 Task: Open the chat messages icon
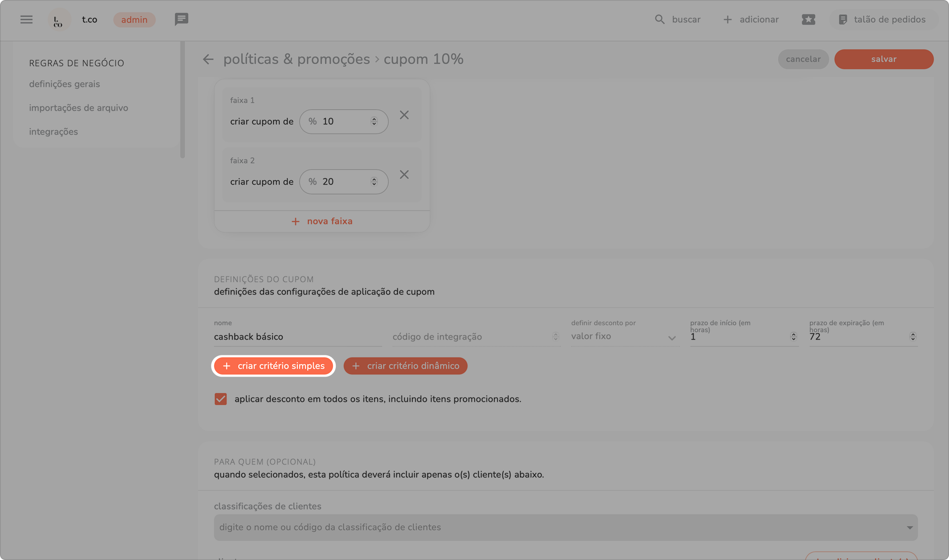pyautogui.click(x=181, y=19)
